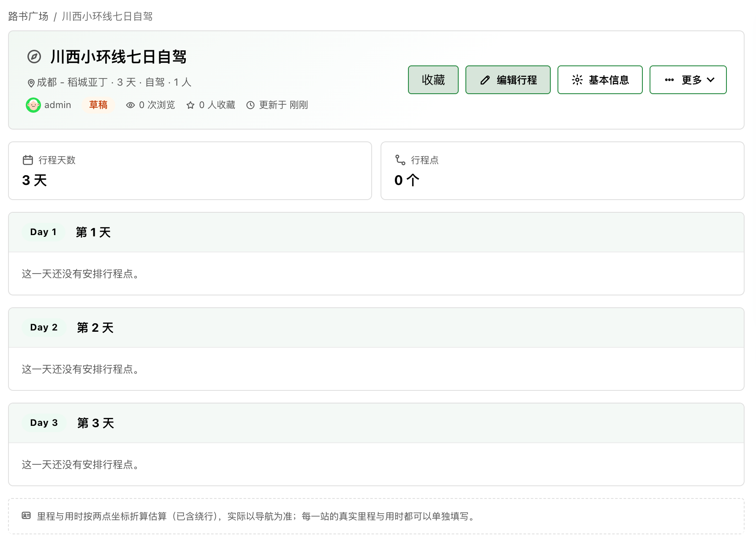Image resolution: width=756 pixels, height=547 pixels.
Task: Click the route icon beside 行程点
Action: point(400,160)
